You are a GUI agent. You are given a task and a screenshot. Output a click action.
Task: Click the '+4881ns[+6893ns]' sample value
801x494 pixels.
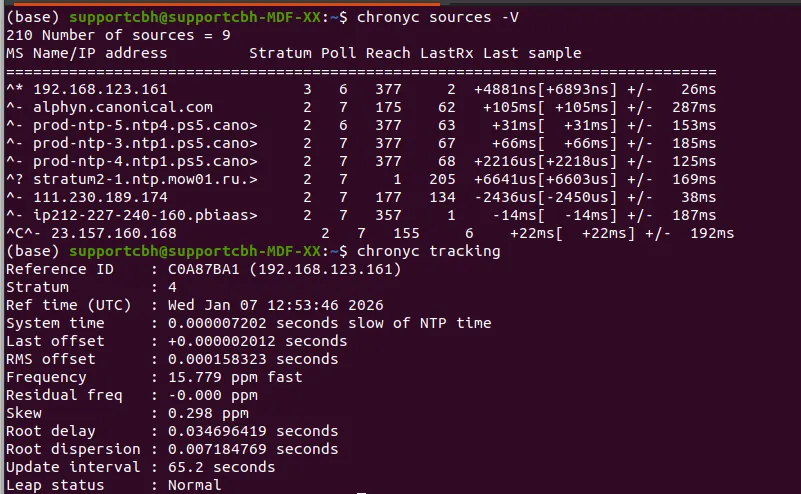(x=546, y=89)
